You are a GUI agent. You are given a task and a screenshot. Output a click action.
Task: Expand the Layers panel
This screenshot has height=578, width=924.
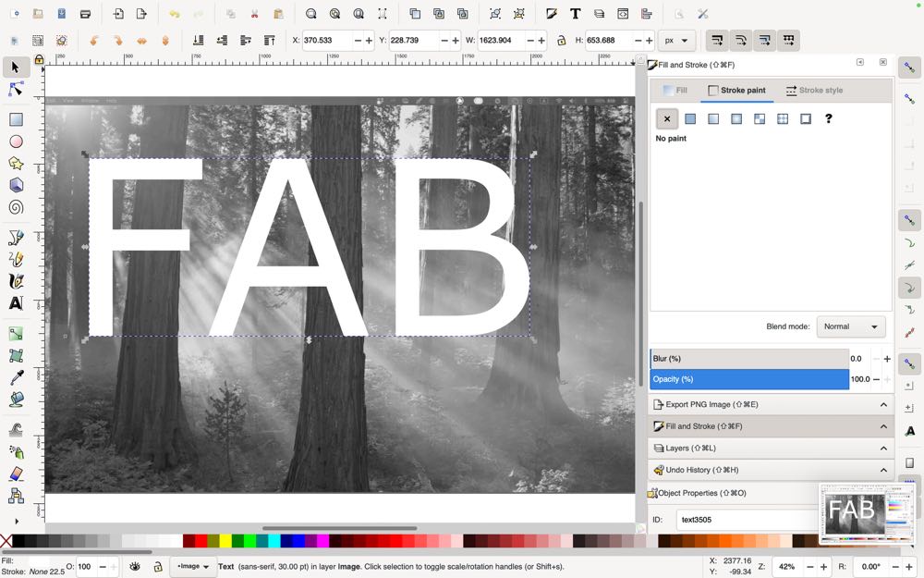pyautogui.click(x=771, y=449)
